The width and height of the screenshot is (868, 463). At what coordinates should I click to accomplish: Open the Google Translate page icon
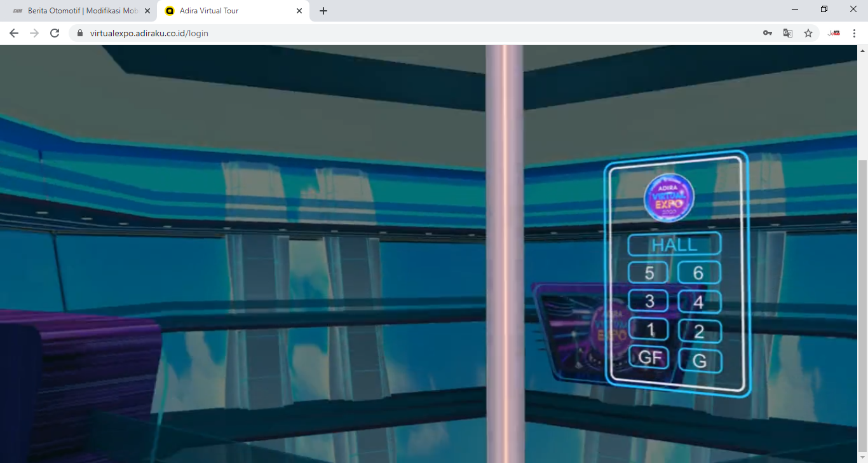pos(788,33)
